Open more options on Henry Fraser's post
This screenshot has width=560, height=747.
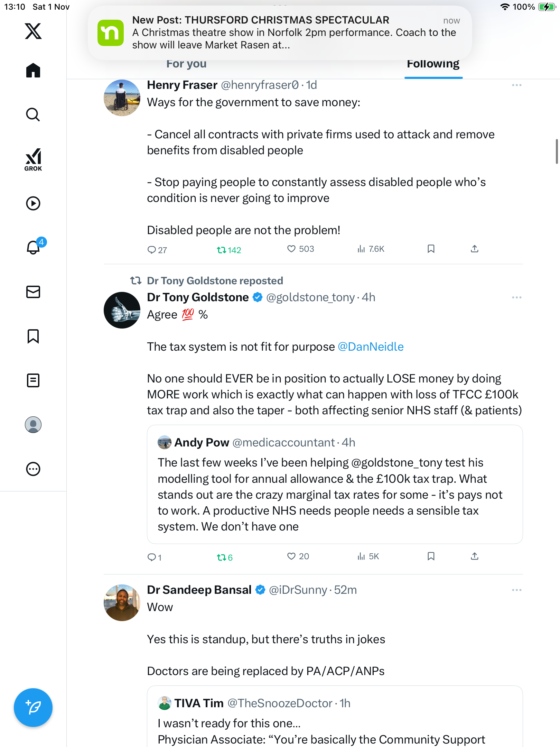coord(516,85)
